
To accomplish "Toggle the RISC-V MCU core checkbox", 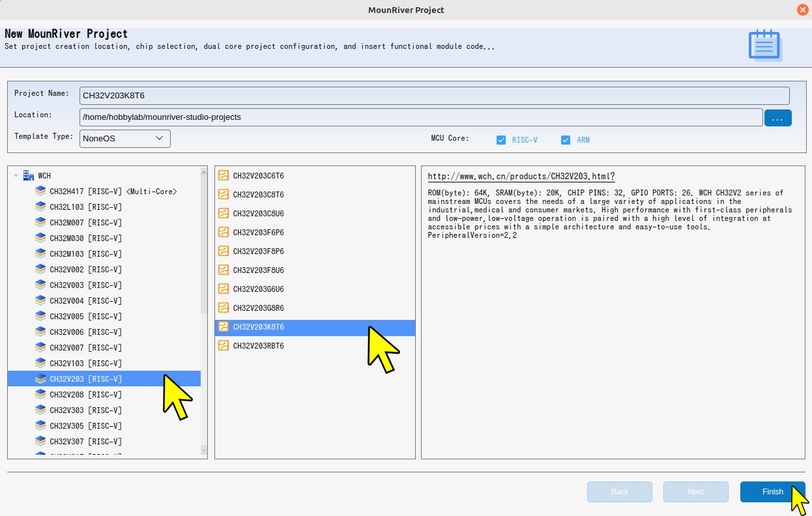I will [x=501, y=140].
